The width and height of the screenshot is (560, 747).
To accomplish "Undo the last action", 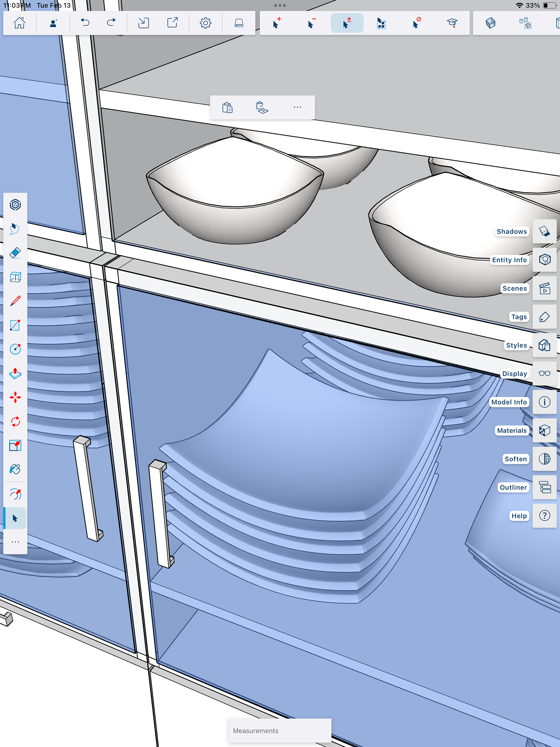I will coord(85,23).
